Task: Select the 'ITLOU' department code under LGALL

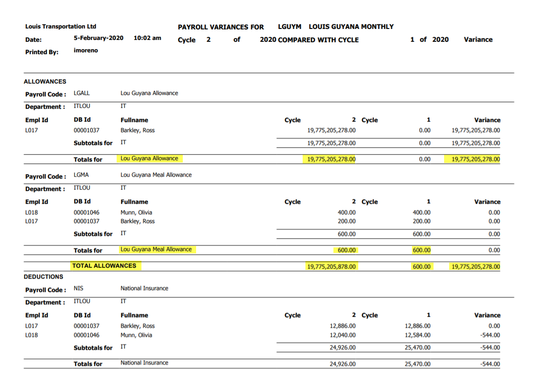Action: [82, 106]
